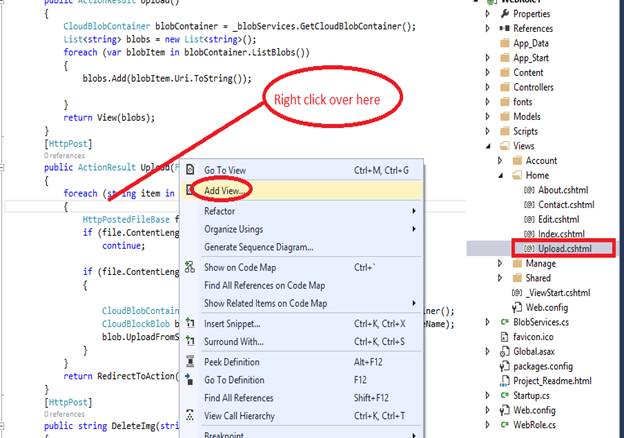Click the Upload.cshtml file icon
The image size is (624, 438).
[x=529, y=249]
